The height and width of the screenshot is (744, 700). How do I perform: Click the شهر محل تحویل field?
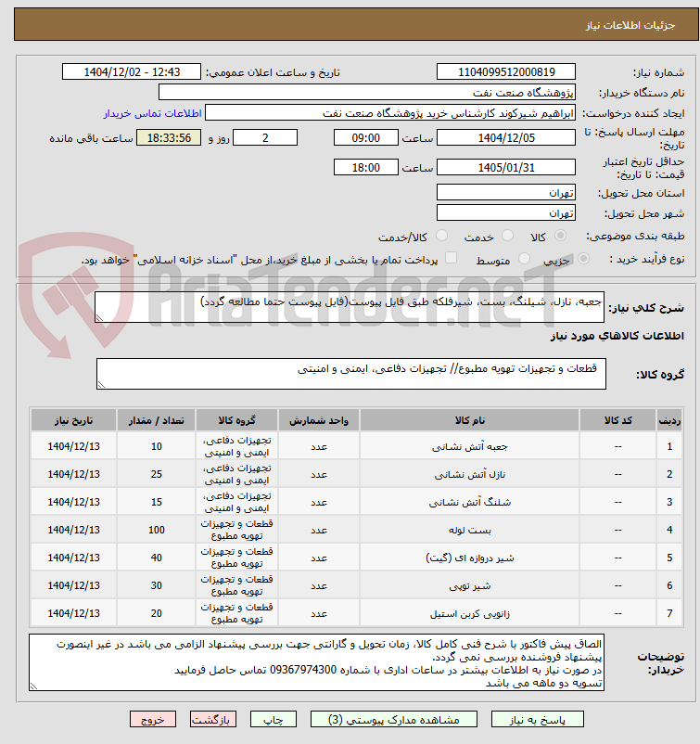point(506,212)
